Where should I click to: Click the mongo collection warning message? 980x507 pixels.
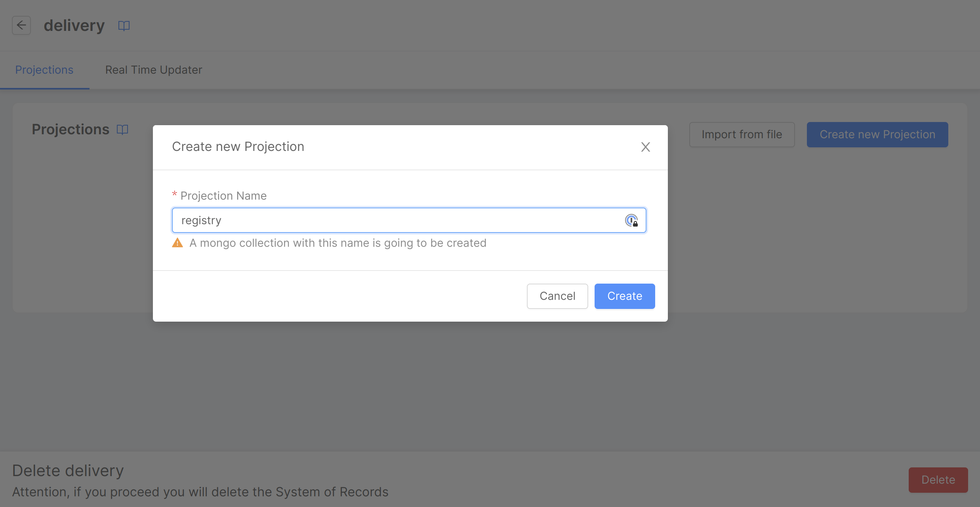pyautogui.click(x=337, y=243)
